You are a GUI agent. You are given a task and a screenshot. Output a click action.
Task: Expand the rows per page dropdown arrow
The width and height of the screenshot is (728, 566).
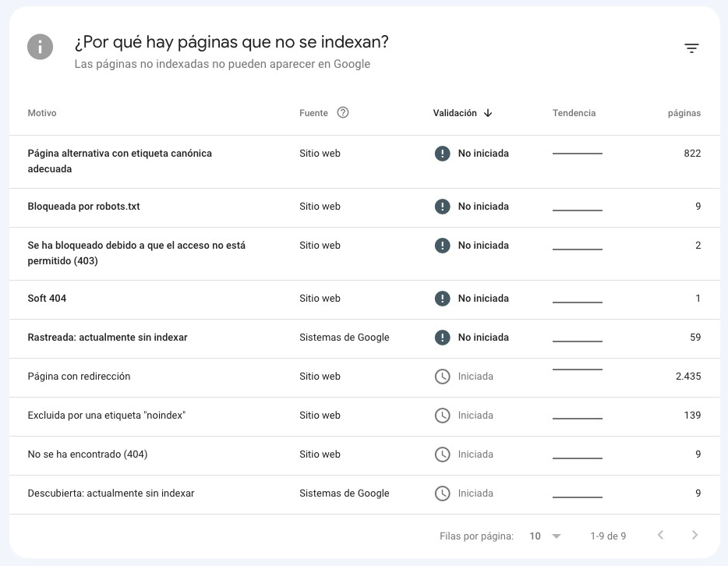pos(557,536)
